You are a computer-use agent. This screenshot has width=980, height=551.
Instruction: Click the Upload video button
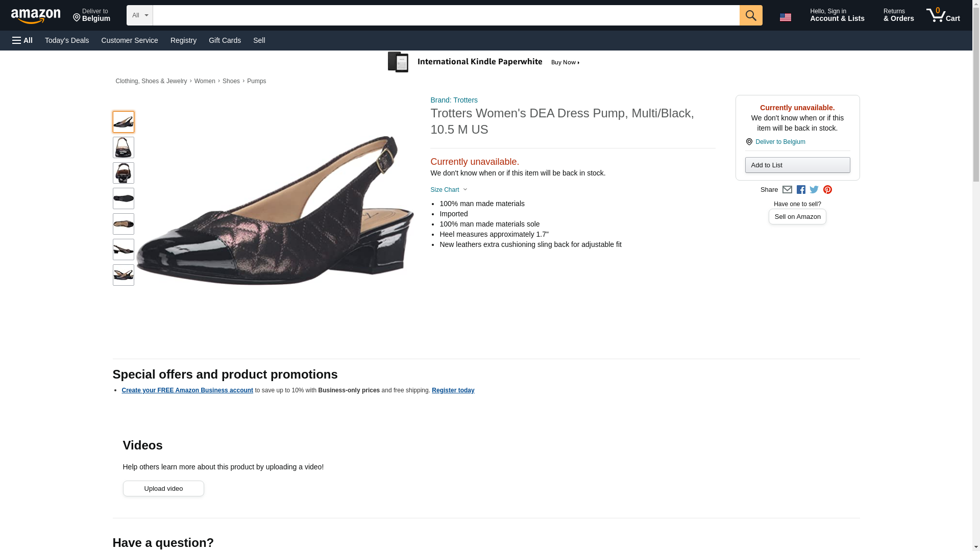[163, 488]
